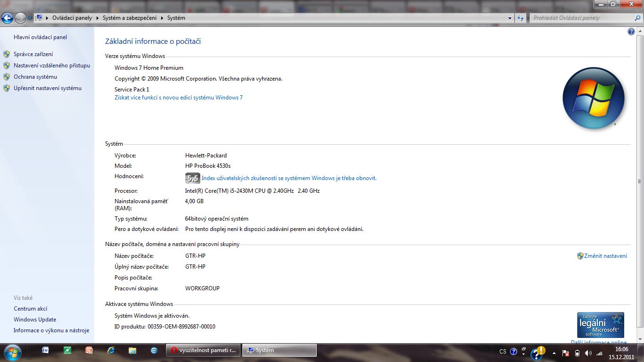Click the shield icon next to Změnit nastavení

click(x=580, y=256)
